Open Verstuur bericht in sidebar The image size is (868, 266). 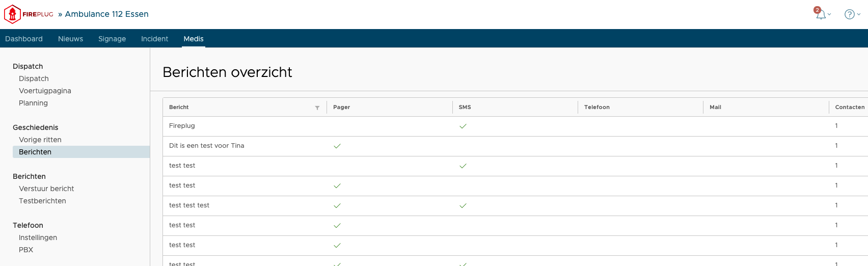click(x=46, y=189)
